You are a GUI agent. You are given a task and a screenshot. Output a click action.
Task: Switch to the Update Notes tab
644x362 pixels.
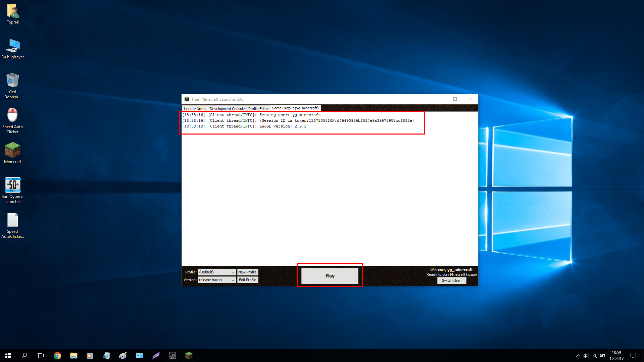click(195, 109)
